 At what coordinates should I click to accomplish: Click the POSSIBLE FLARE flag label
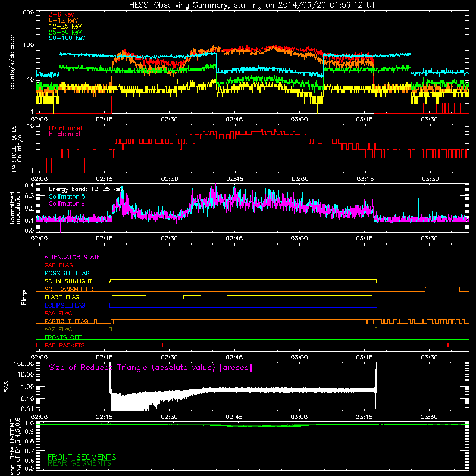tap(68, 273)
